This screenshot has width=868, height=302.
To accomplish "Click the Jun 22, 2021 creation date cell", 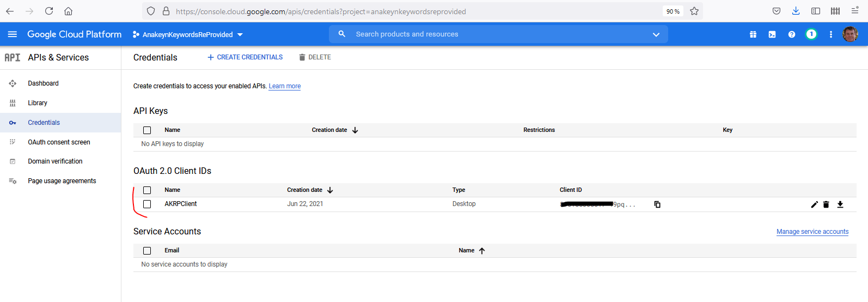I will point(305,204).
